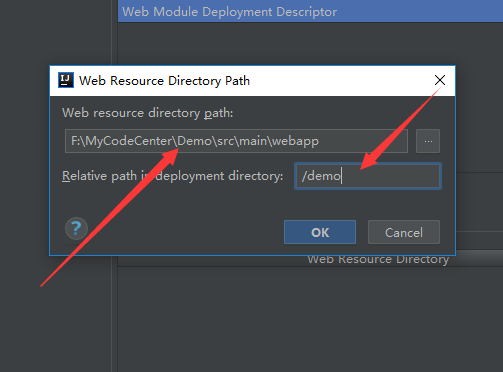This screenshot has width=503, height=372.
Task: Click the 'Web resource directory path:' label
Action: pos(148,113)
